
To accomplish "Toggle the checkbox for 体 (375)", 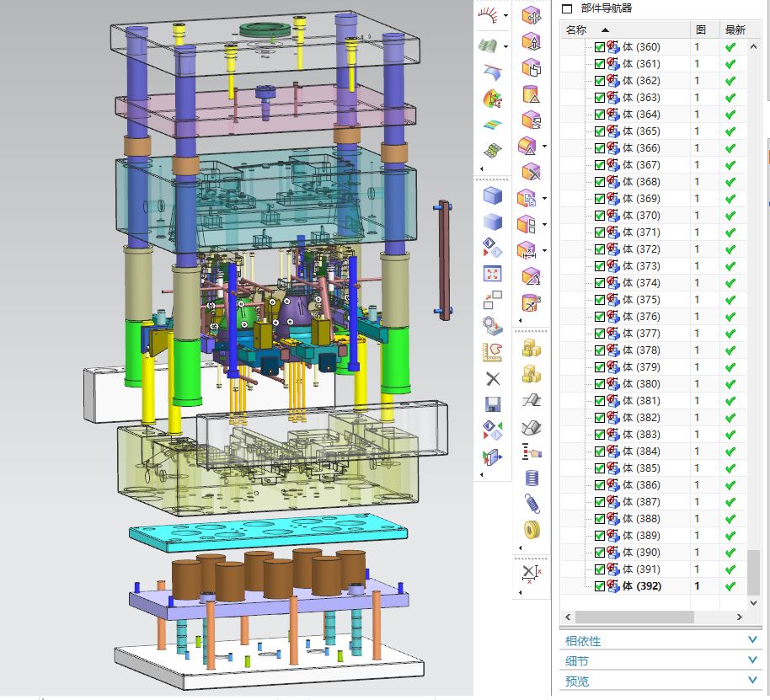I will [600, 300].
